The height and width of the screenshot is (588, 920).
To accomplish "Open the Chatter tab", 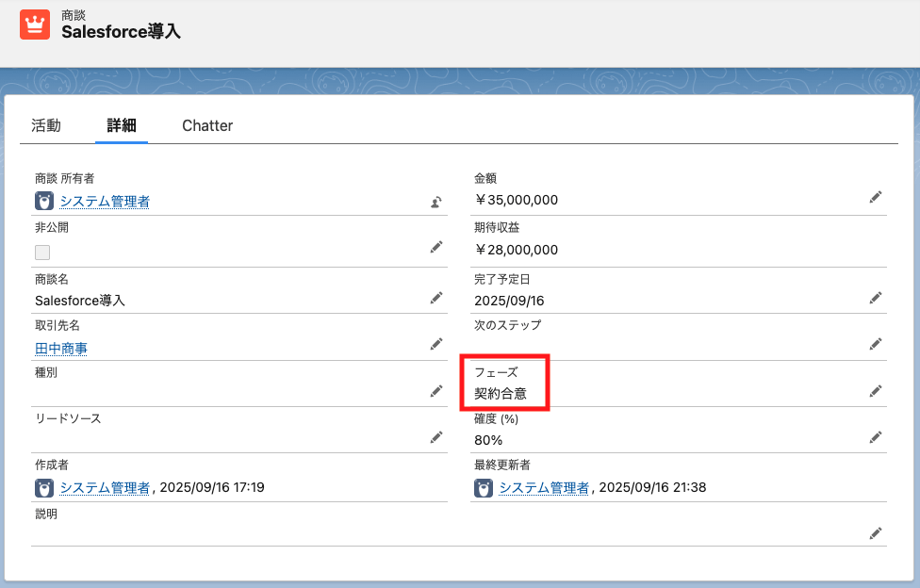I will [207, 125].
